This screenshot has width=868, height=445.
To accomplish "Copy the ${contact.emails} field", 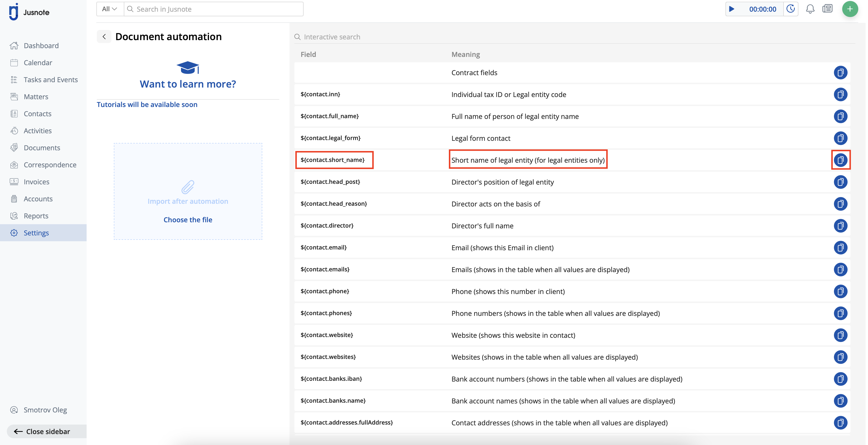I will (x=840, y=269).
